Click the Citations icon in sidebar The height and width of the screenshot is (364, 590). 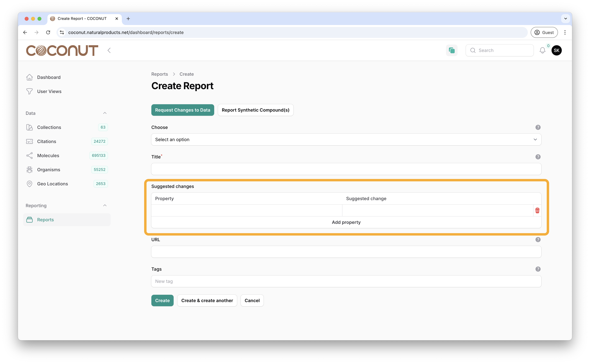coord(29,141)
